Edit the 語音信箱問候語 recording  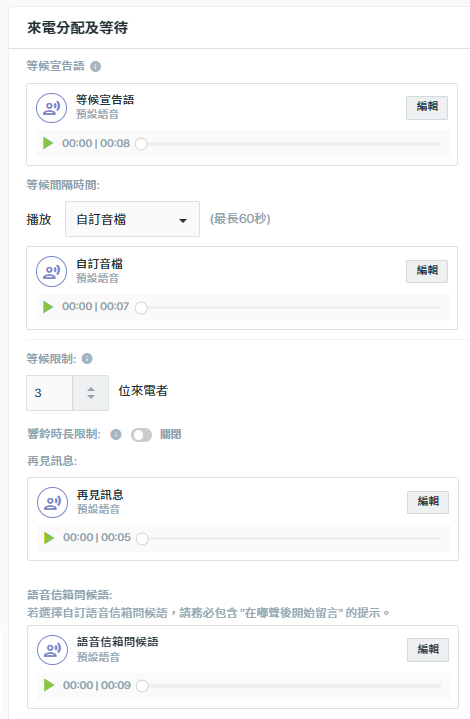428,650
